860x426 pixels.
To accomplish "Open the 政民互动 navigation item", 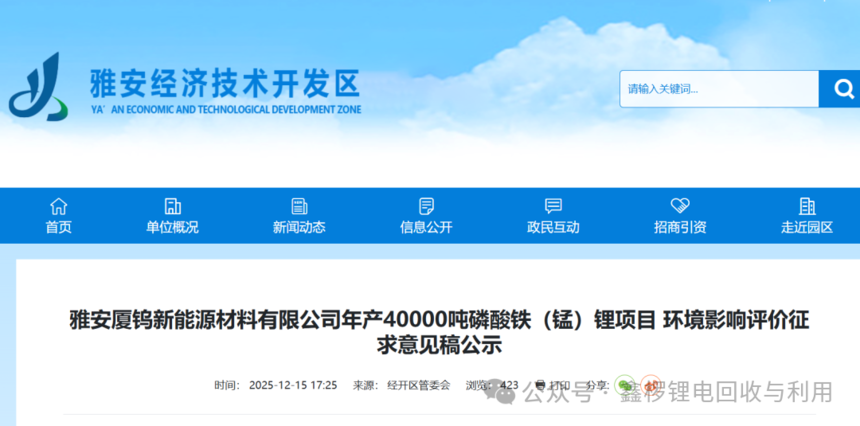I will point(553,216).
